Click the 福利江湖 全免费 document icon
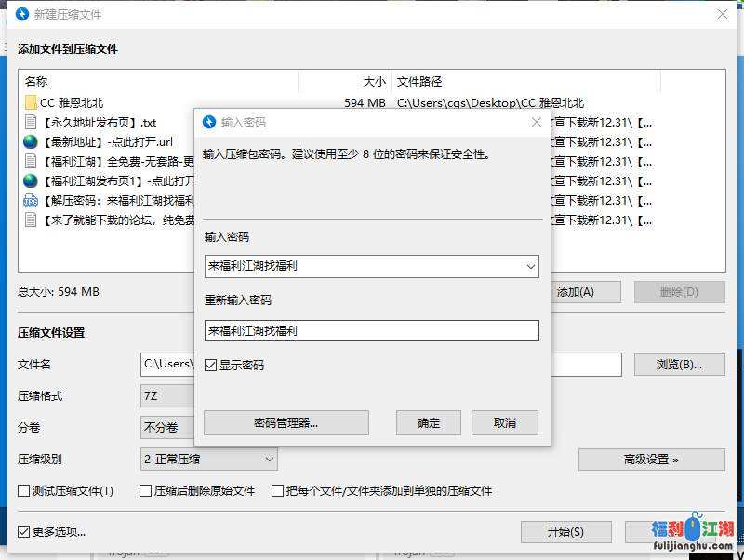Viewport: 744px width, 560px height. pyautogui.click(x=31, y=161)
